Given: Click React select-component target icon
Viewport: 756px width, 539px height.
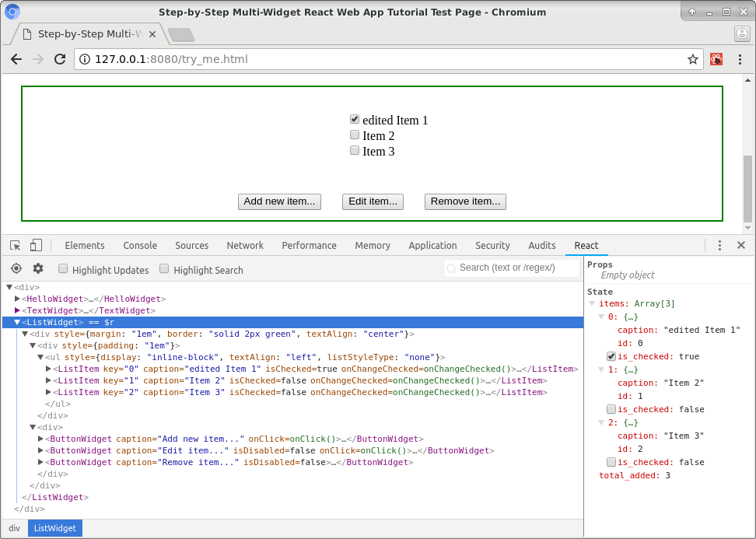Looking at the screenshot, I should point(16,268).
